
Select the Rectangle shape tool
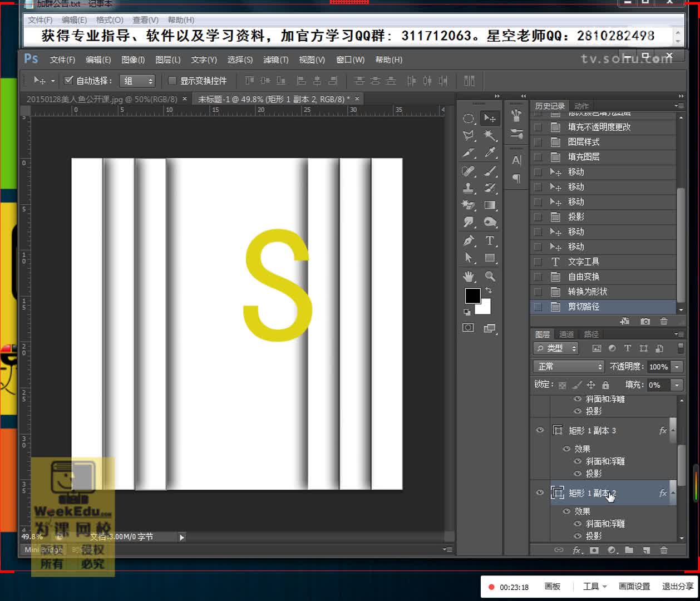(x=490, y=258)
